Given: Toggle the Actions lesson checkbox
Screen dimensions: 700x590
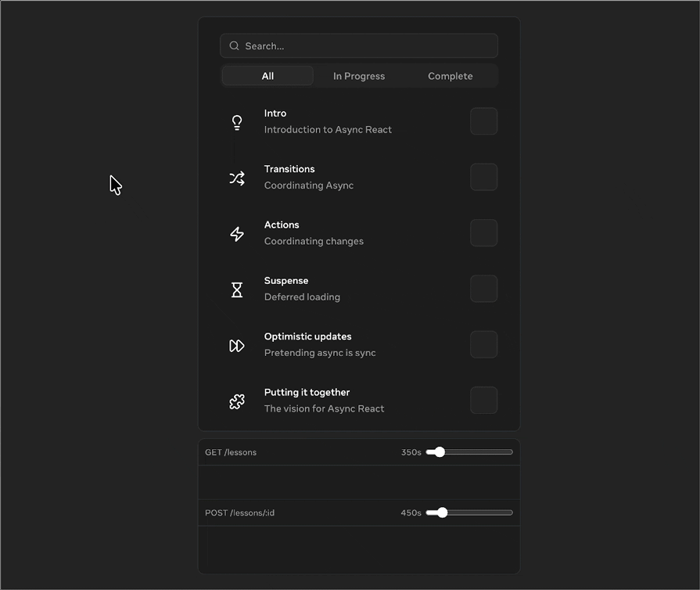Looking at the screenshot, I should 483,233.
